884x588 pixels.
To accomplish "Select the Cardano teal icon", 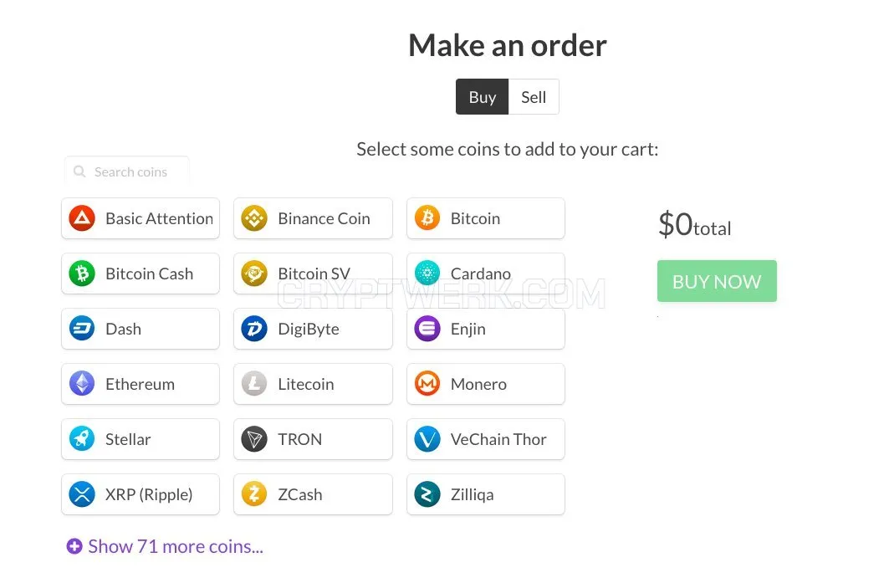I will pyautogui.click(x=427, y=274).
